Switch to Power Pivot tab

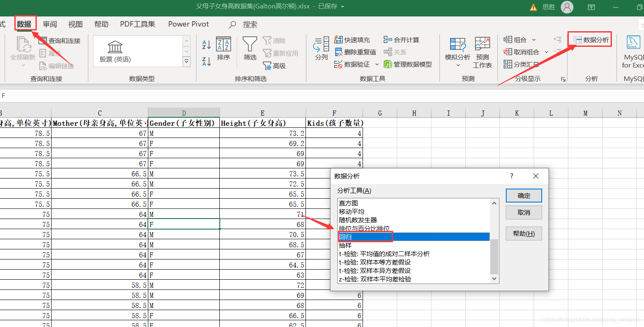coord(188,24)
